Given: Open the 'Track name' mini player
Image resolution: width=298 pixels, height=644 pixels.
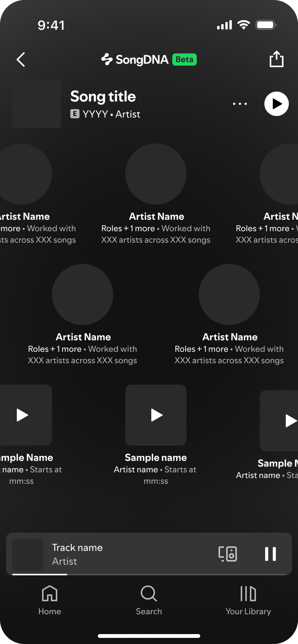Looking at the screenshot, I should click(x=115, y=554).
